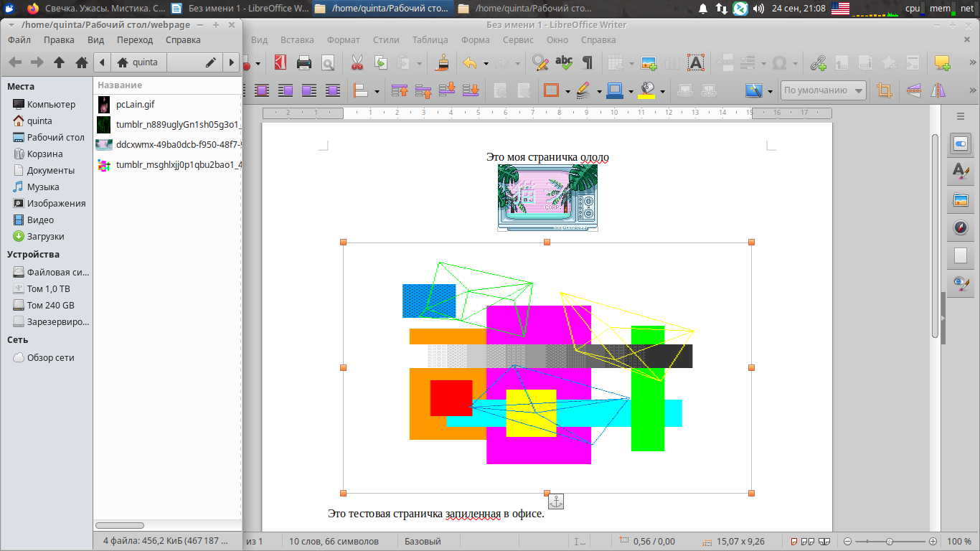
Task: Insert a comment with yellow note icon
Action: click(942, 63)
